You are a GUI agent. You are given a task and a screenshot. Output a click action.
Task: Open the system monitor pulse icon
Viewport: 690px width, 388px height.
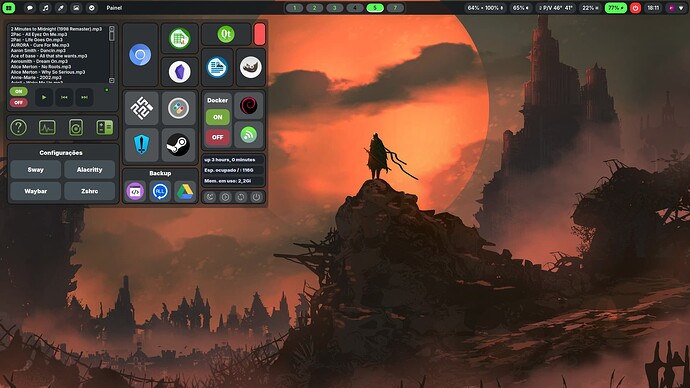click(47, 128)
